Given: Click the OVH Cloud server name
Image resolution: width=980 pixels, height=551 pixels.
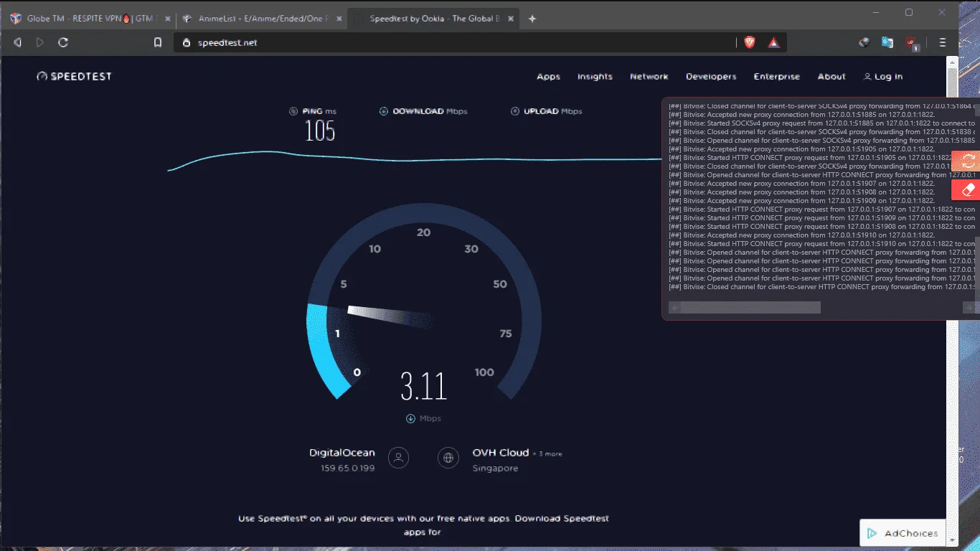Looking at the screenshot, I should pyautogui.click(x=501, y=453).
